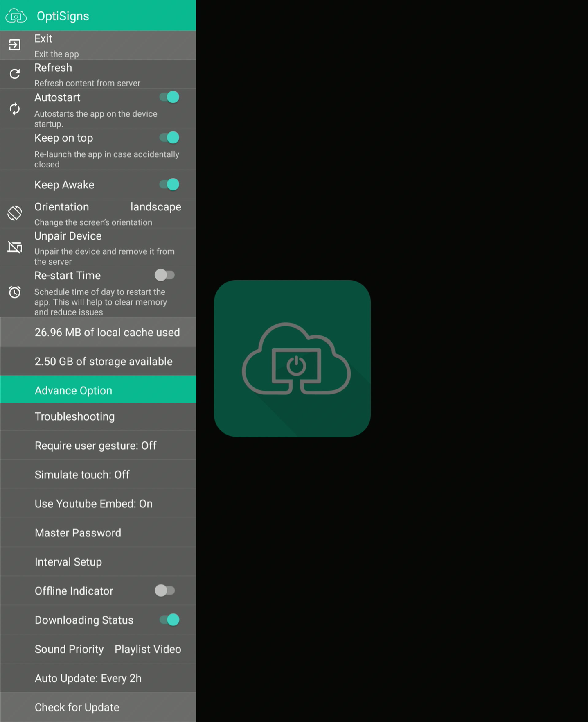Click 2.50 GB of storage available
Image resolution: width=588 pixels, height=722 pixels.
[98, 361]
